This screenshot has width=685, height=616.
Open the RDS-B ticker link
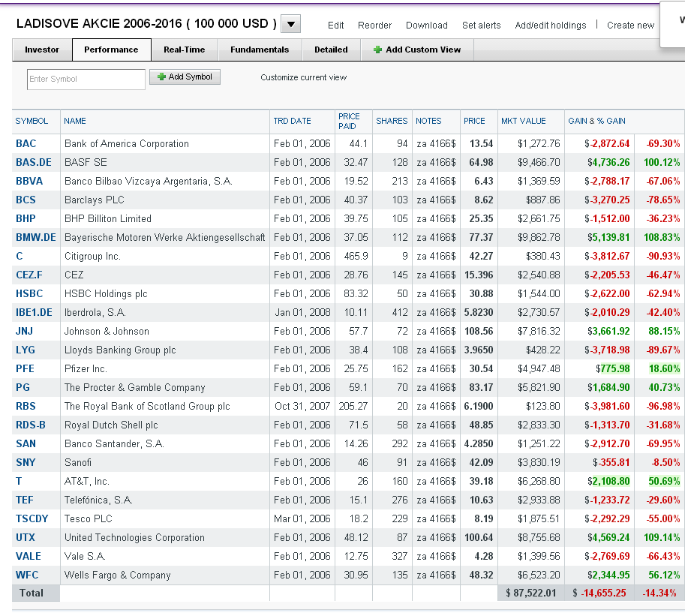pyautogui.click(x=31, y=425)
